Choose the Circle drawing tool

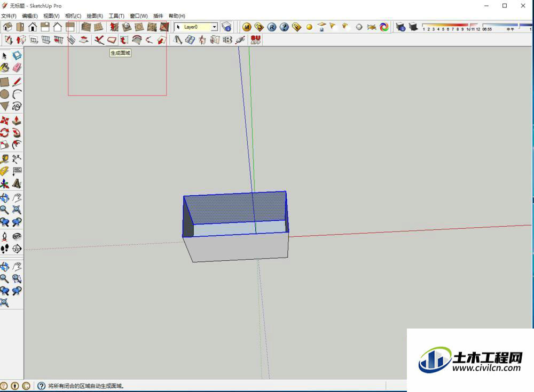point(4,94)
